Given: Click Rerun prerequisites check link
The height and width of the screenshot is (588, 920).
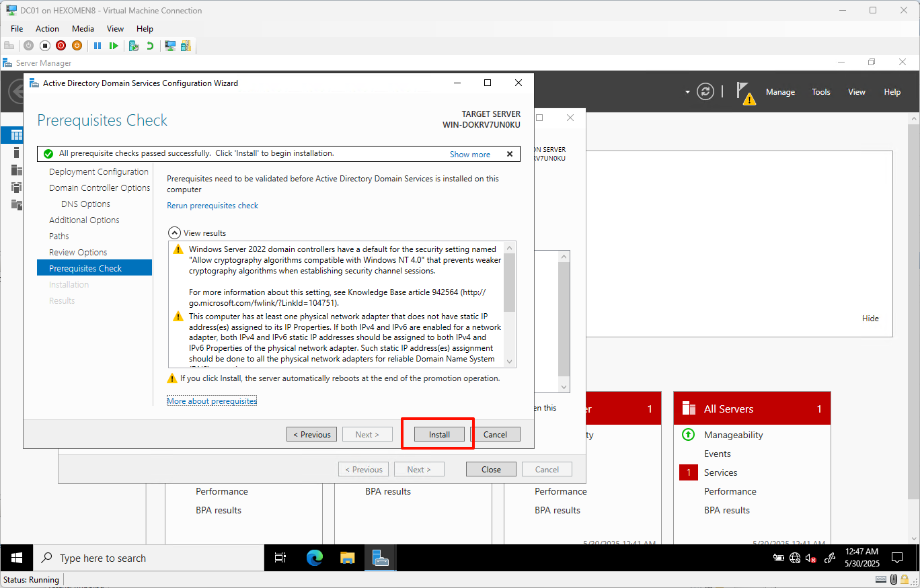Looking at the screenshot, I should [x=213, y=206].
